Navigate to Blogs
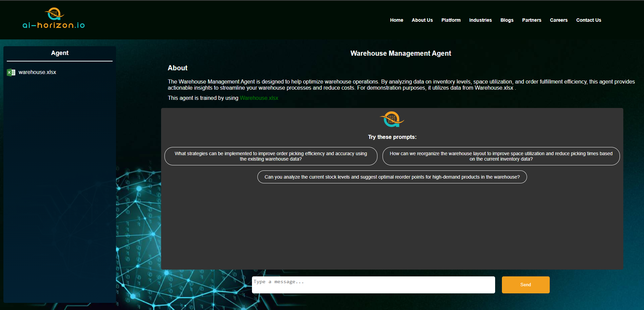This screenshot has height=310, width=644. click(x=507, y=20)
